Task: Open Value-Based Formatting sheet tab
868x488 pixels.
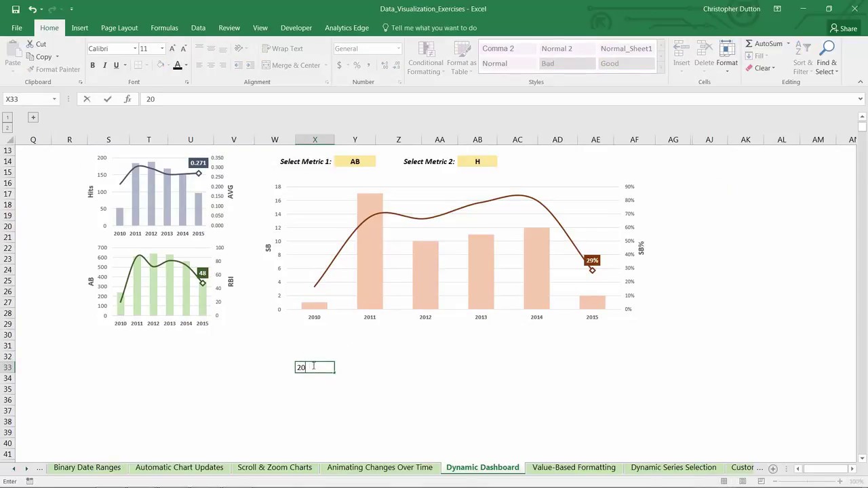Action: pyautogui.click(x=574, y=468)
